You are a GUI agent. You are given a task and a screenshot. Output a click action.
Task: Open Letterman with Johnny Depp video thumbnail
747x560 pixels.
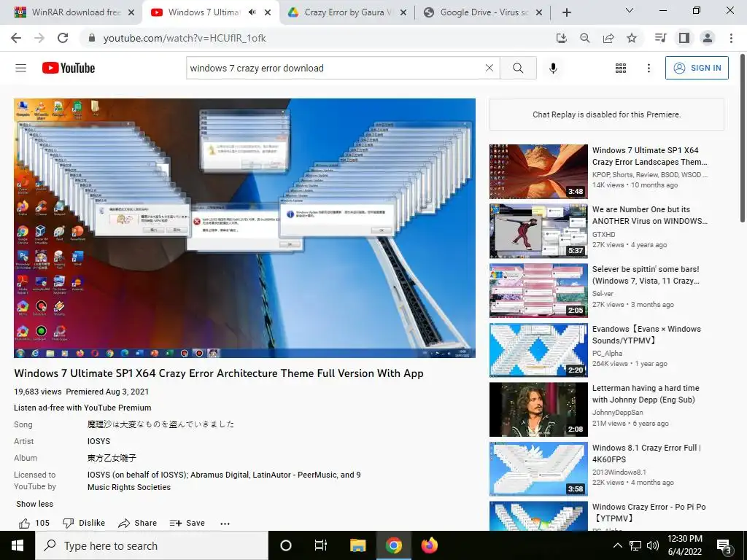[x=538, y=410]
